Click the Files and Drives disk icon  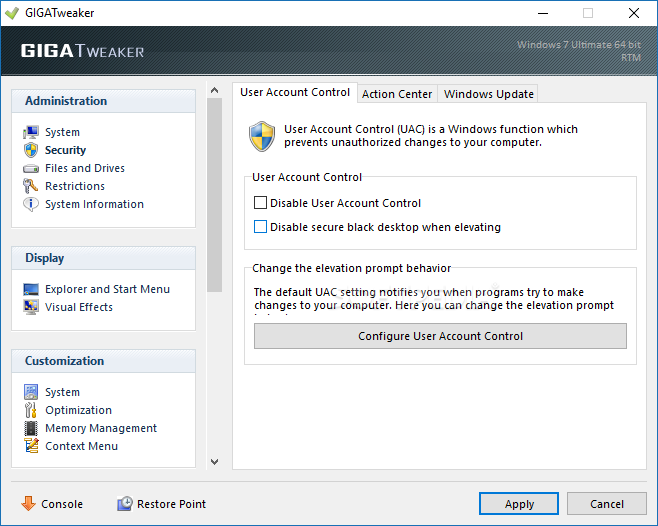coord(31,168)
